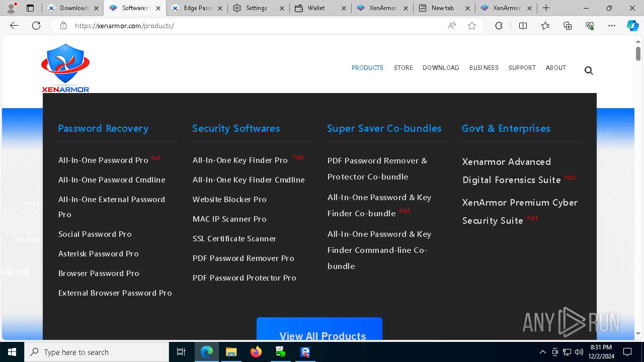The width and height of the screenshot is (644, 362).
Task: Open PDF Password Remover Pro link
Action: click(243, 258)
